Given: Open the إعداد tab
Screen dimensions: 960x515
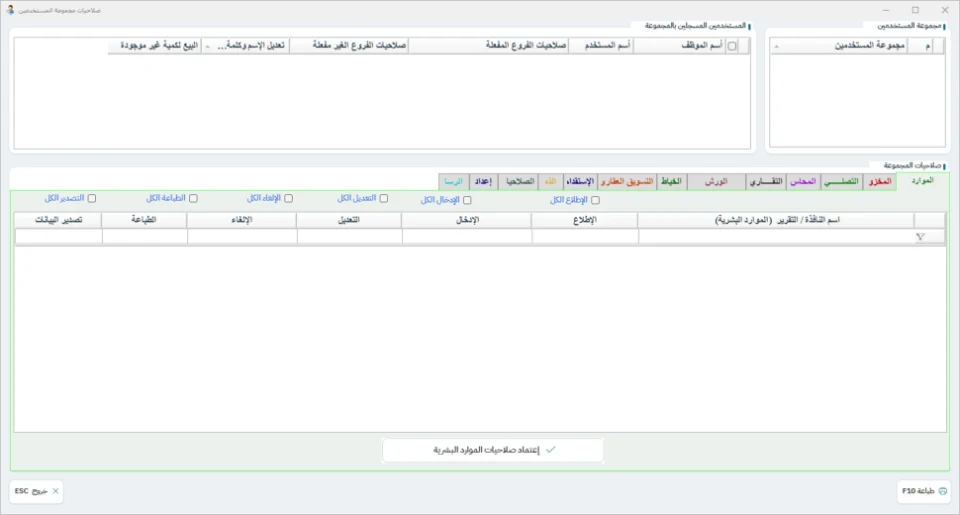Looking at the screenshot, I should point(484,182).
